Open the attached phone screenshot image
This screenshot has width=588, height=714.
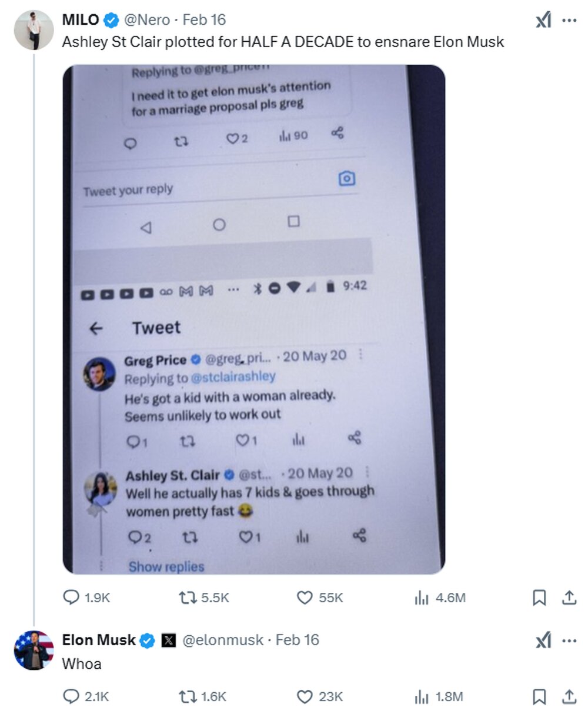(x=253, y=319)
